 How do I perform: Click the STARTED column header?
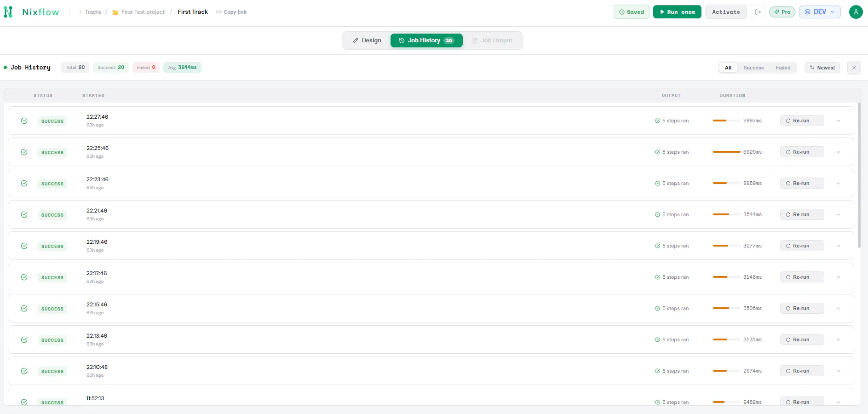93,96
